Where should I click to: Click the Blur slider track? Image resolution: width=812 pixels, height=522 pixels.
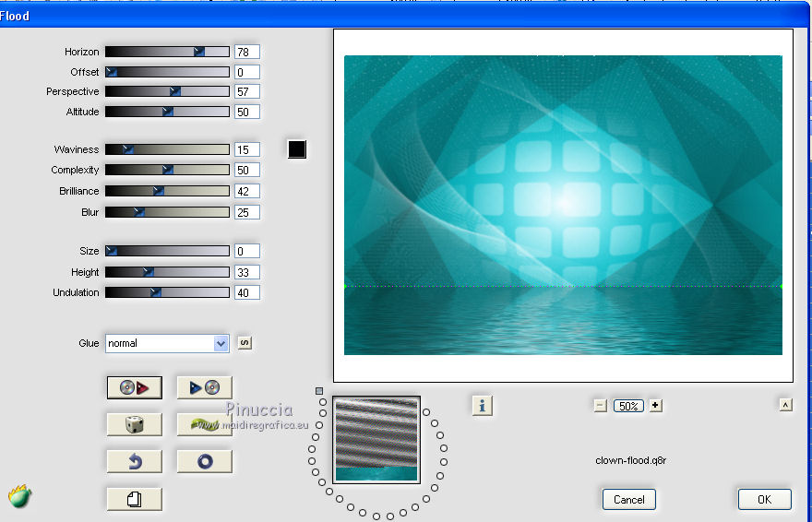tap(167, 212)
